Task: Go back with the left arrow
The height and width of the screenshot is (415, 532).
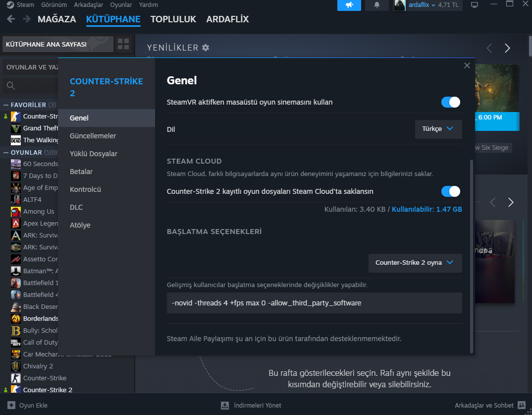Action: tap(11, 19)
